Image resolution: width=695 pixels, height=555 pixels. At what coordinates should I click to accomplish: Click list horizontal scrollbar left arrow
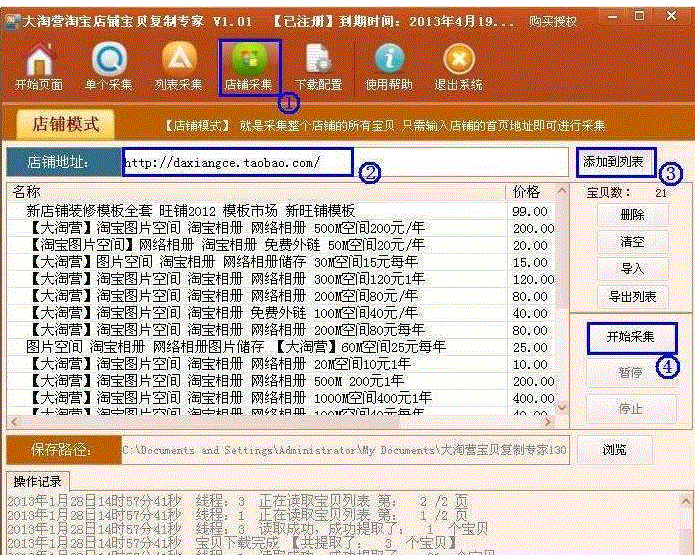point(14,422)
